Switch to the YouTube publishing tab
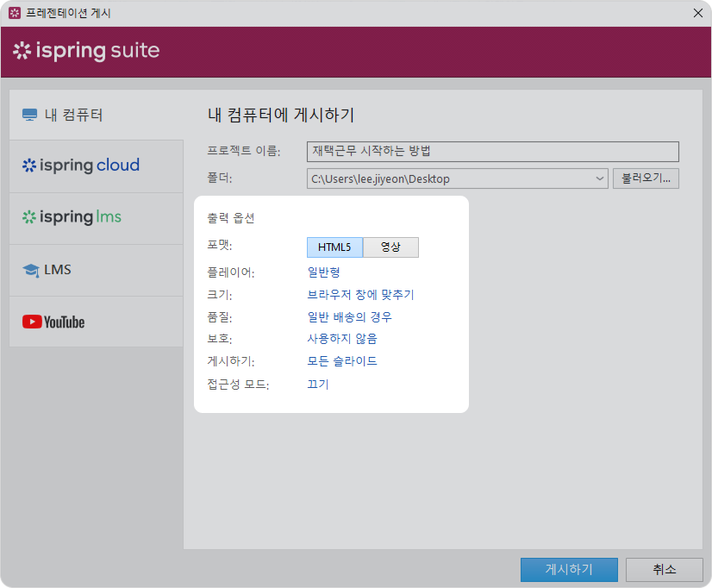 (96, 322)
